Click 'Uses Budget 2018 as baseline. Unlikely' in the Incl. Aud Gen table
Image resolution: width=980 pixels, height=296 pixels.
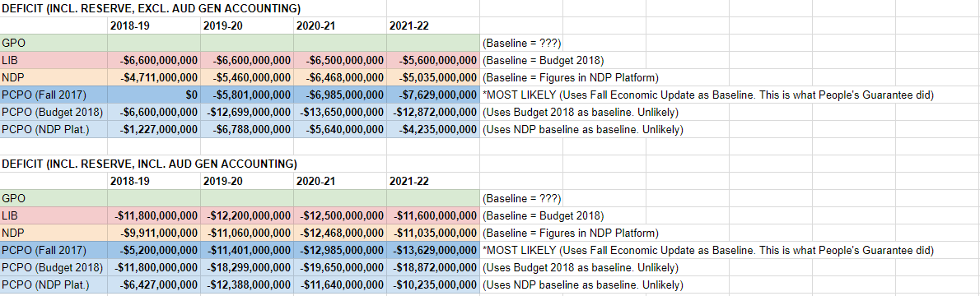coord(580,268)
